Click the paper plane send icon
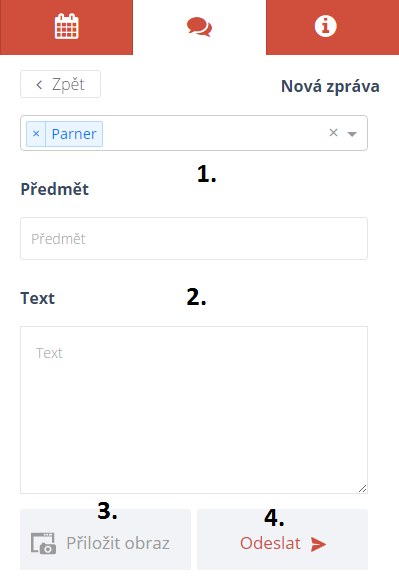The width and height of the screenshot is (399, 582). coord(318,544)
